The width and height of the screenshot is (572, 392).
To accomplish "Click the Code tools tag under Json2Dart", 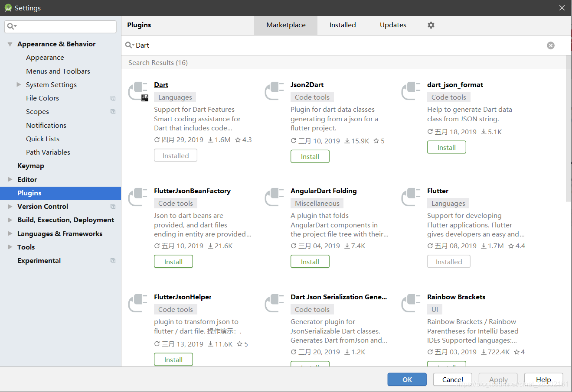I will [x=312, y=97].
